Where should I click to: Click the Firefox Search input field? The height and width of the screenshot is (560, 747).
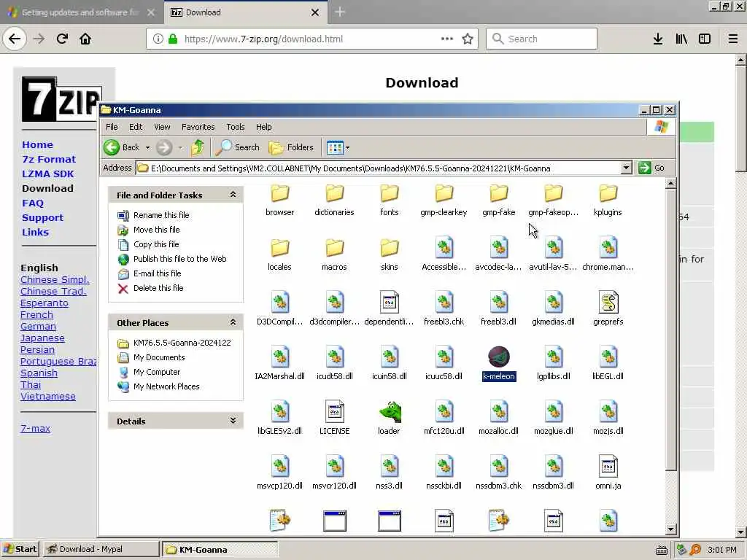tap(542, 39)
